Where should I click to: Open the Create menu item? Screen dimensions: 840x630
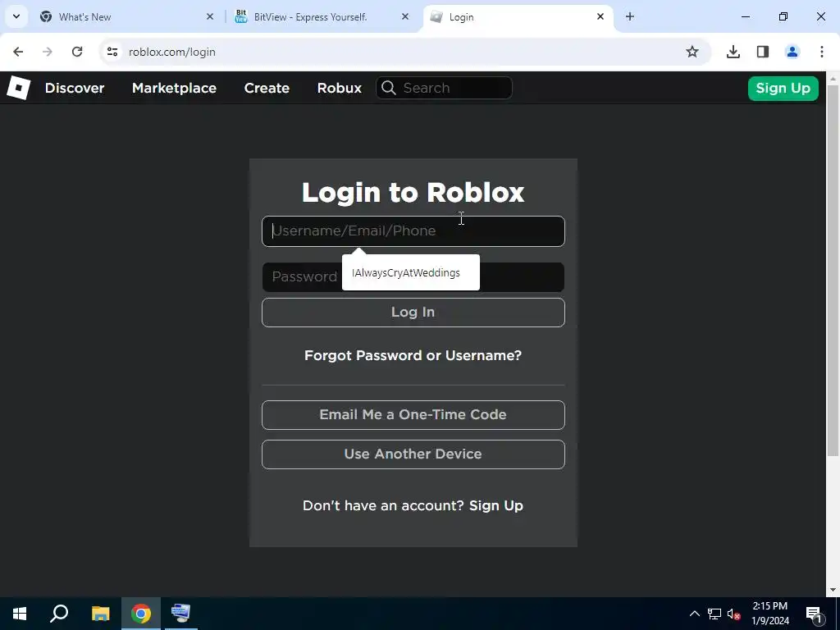pyautogui.click(x=267, y=88)
